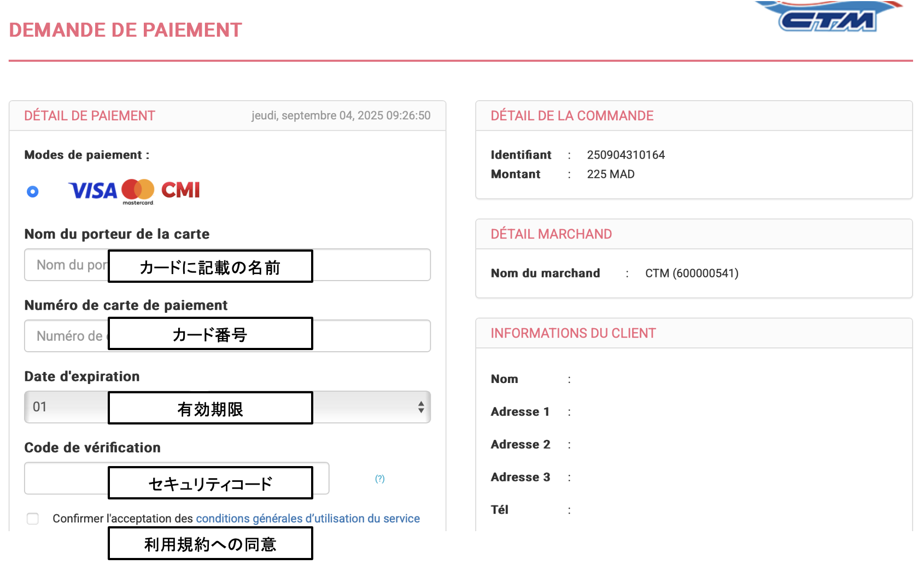Click the INFORMATIONS DU CLIENT heading

[x=573, y=333]
